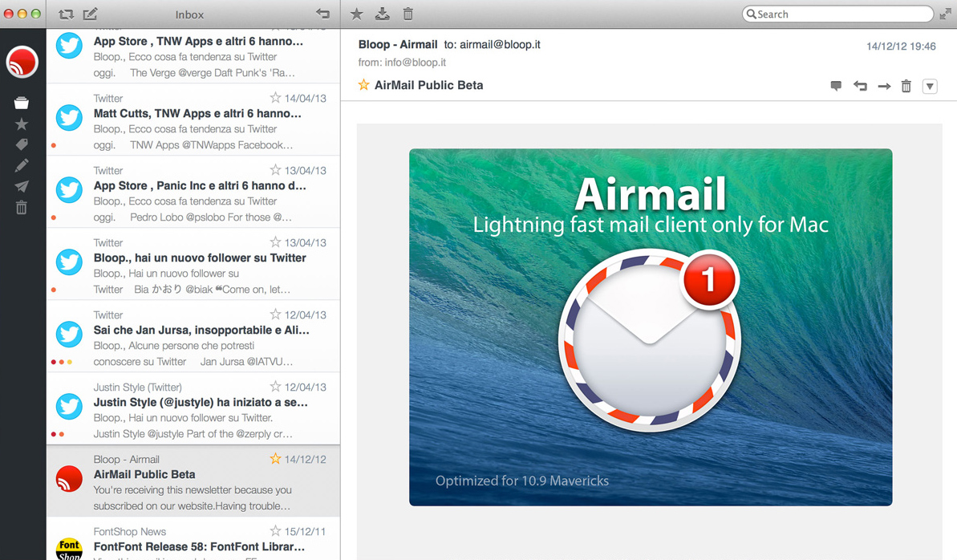
Task: Open Drafts via the pencil icon
Action: (x=22, y=165)
